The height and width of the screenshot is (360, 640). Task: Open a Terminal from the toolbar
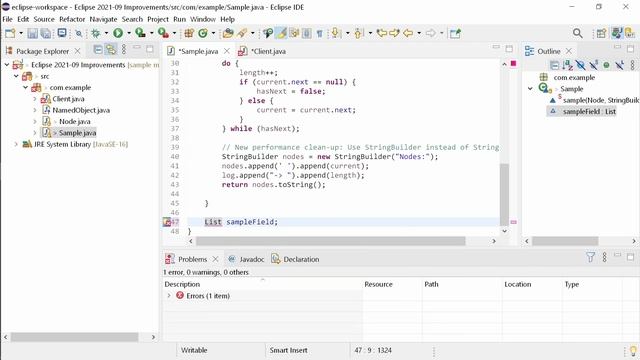point(62,33)
